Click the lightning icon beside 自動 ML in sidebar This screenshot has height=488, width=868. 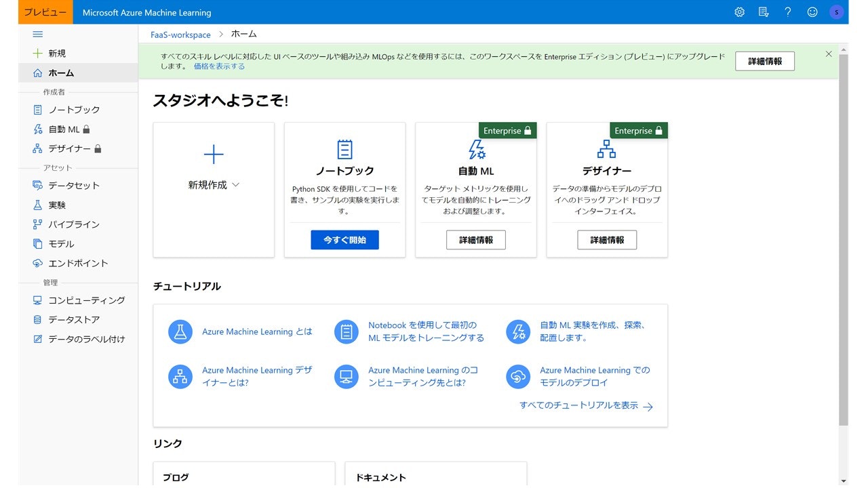click(38, 129)
